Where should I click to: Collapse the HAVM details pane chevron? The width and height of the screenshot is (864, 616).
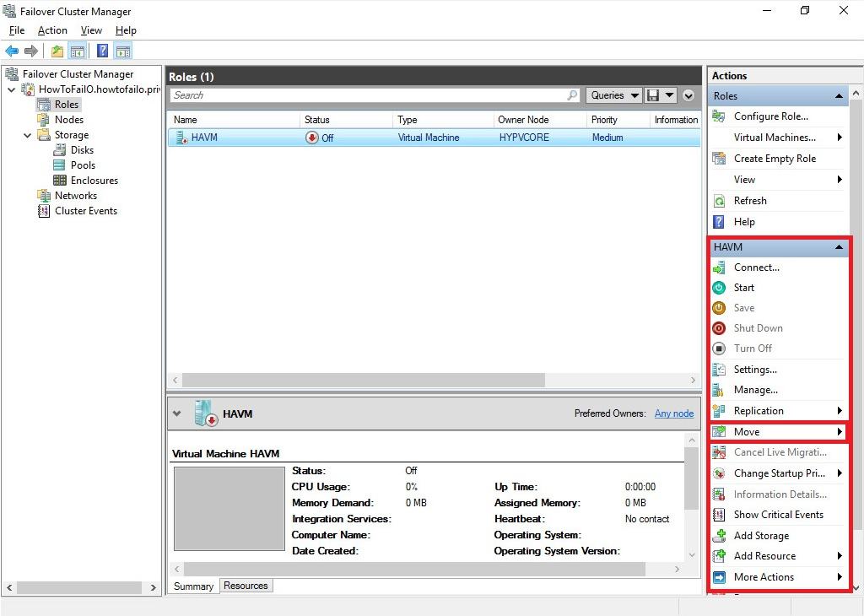tap(177, 413)
